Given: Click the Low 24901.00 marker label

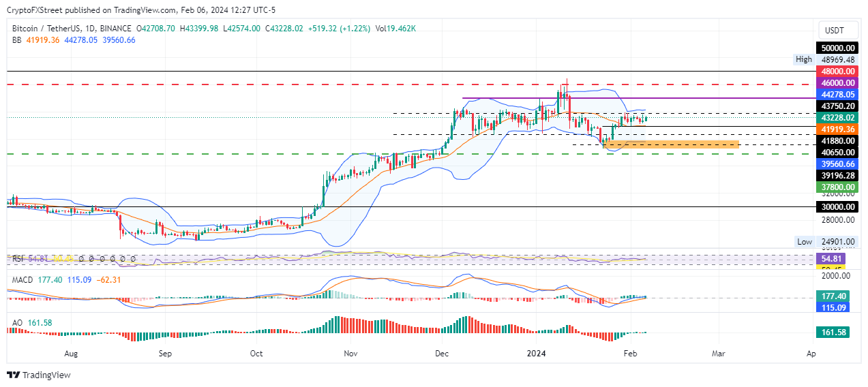Looking at the screenshot, I should [826, 242].
